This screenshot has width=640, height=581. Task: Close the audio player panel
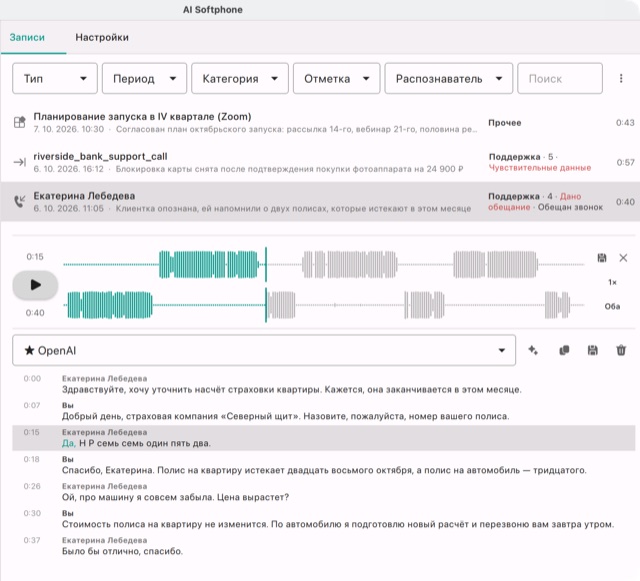623,258
